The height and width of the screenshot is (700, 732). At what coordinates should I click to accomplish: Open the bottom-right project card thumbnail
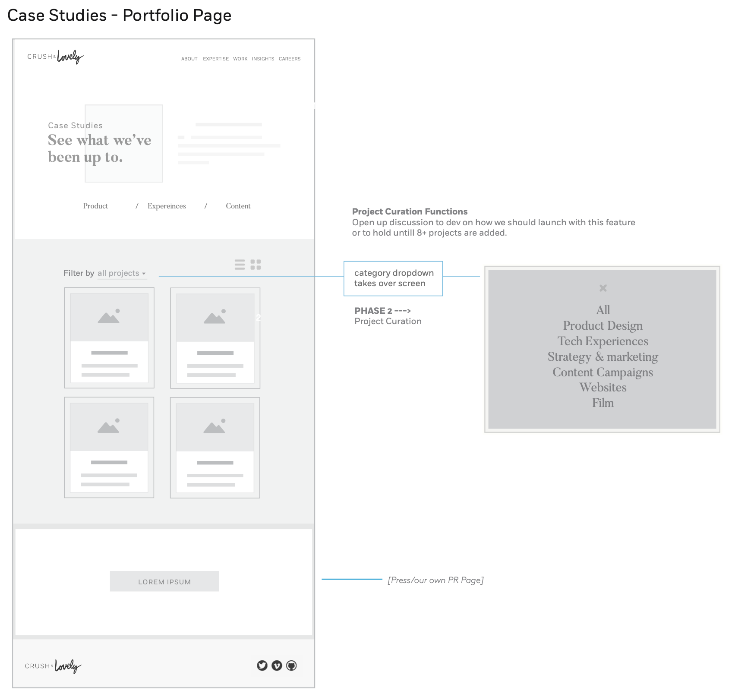[x=215, y=427]
